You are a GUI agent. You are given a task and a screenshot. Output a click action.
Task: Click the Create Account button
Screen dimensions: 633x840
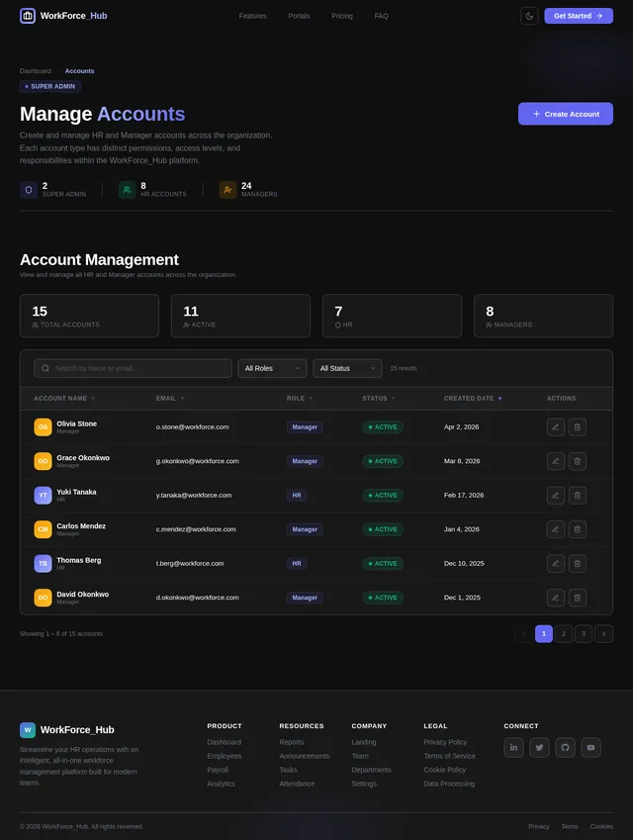tap(566, 114)
